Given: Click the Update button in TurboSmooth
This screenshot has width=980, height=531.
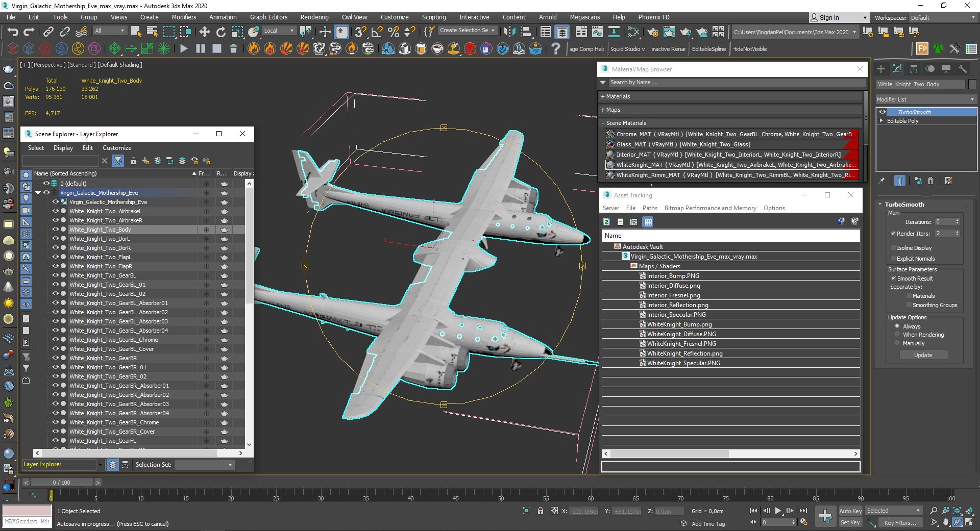Looking at the screenshot, I should (x=923, y=355).
